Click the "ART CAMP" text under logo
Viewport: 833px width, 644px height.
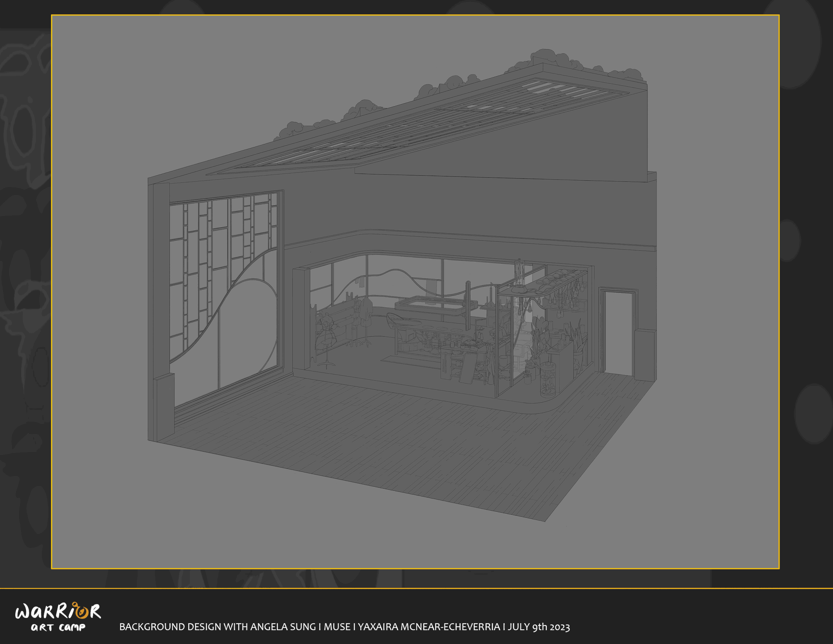click(x=58, y=628)
